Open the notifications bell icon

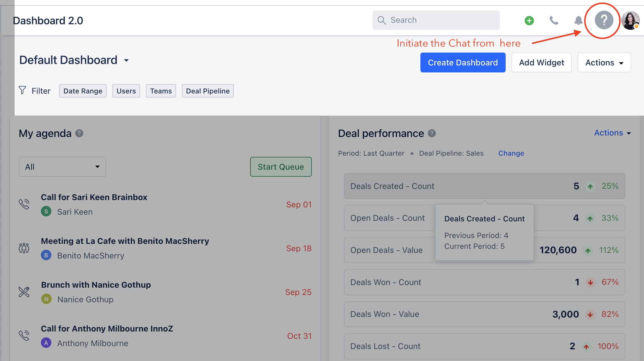pyautogui.click(x=578, y=20)
